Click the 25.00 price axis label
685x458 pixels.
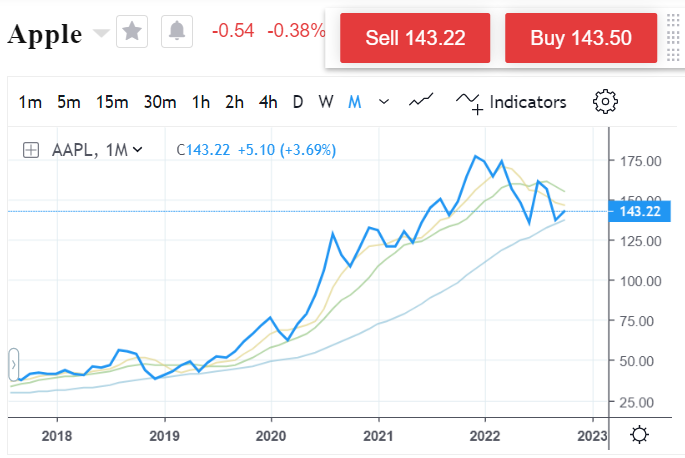(x=637, y=402)
